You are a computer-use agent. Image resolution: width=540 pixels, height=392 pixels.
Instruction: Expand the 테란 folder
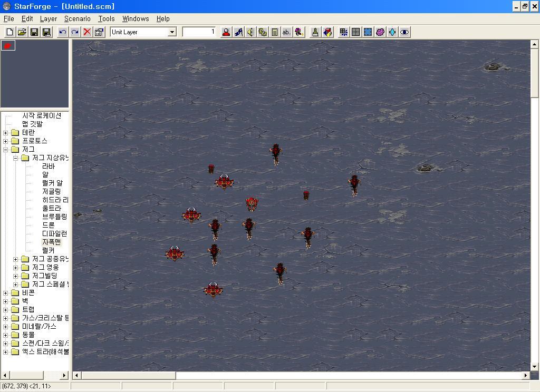pos(5,133)
